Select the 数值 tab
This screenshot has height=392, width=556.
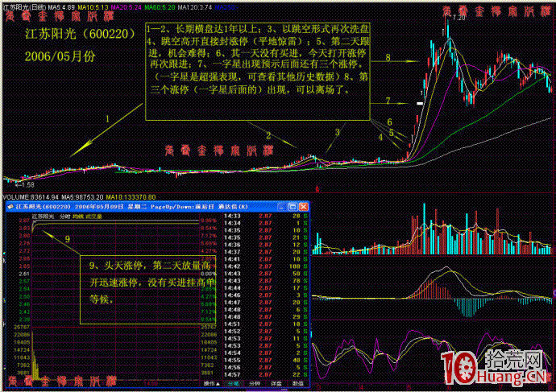297,384
